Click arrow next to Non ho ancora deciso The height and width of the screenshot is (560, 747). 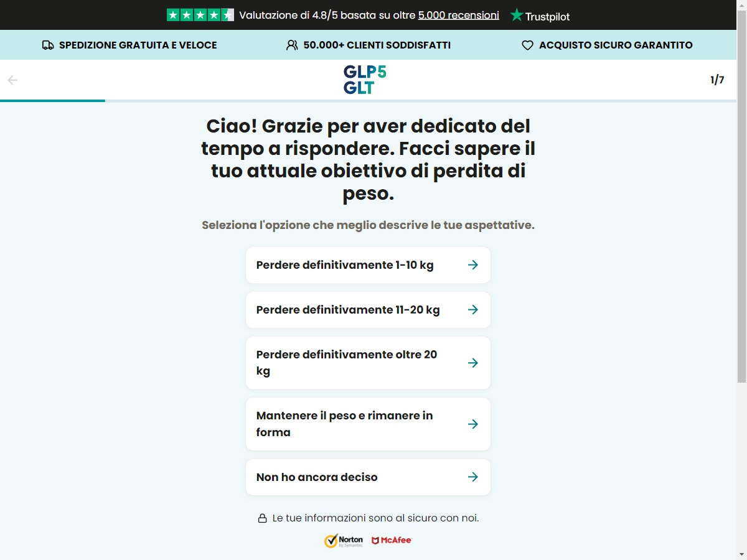tap(473, 477)
